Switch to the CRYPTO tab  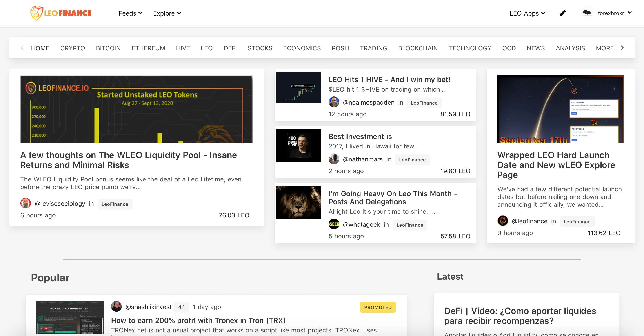[73, 48]
